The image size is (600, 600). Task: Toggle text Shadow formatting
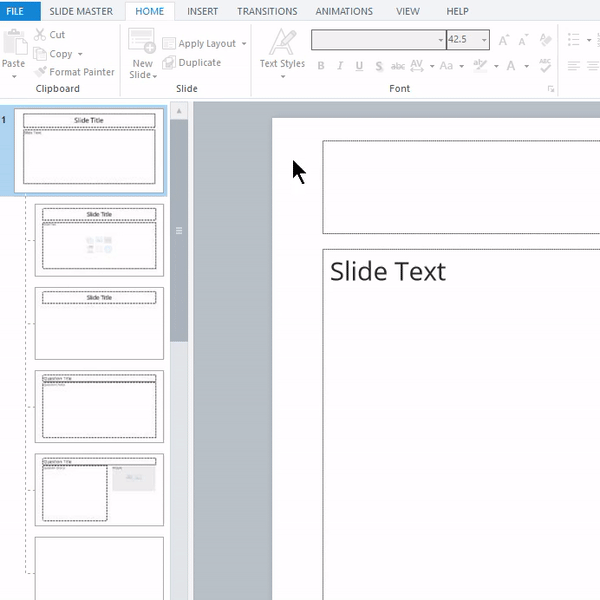tap(379, 66)
